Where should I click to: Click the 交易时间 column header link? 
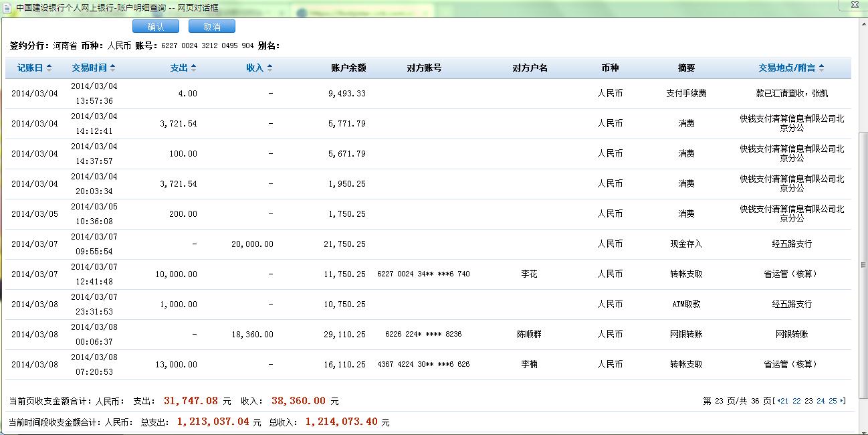click(90, 68)
